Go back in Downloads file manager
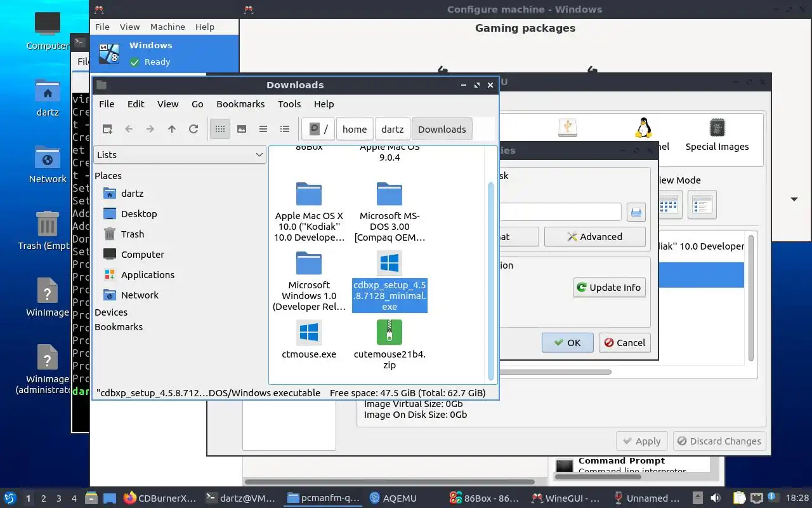812x508 pixels. 129,129
